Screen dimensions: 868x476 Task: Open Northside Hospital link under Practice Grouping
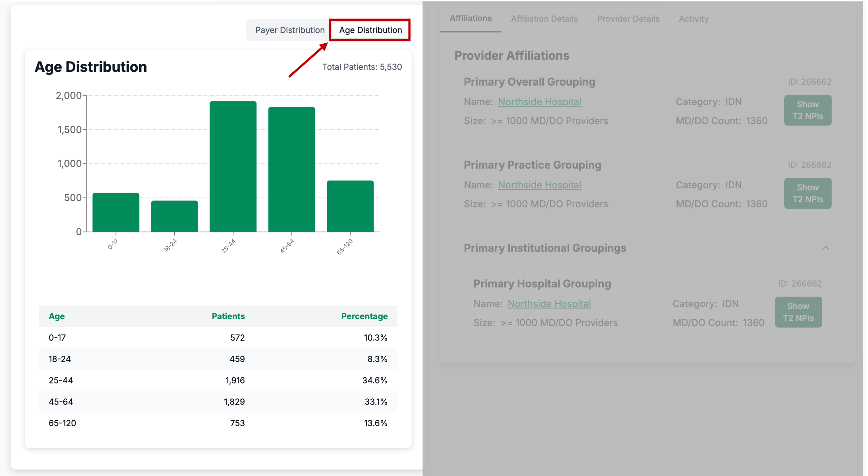(540, 185)
